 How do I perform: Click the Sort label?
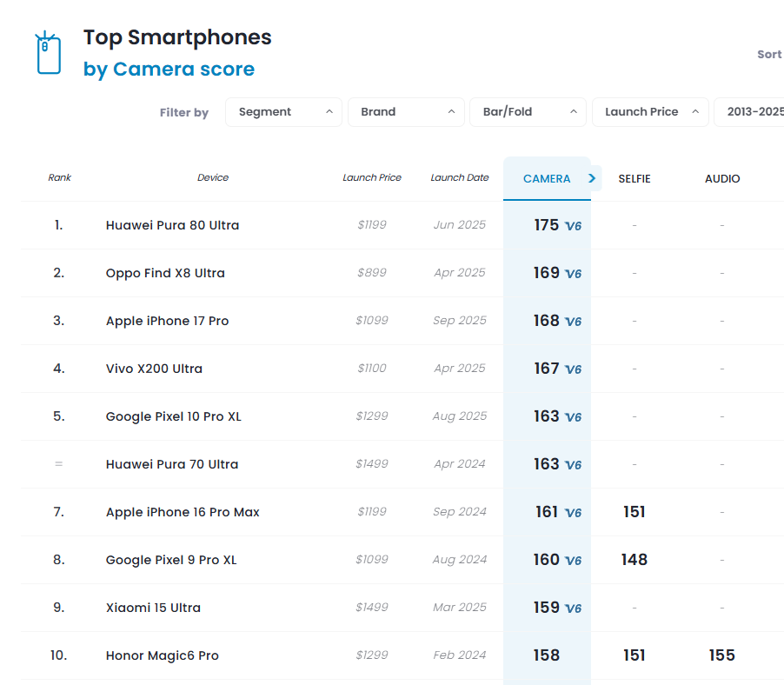click(769, 54)
